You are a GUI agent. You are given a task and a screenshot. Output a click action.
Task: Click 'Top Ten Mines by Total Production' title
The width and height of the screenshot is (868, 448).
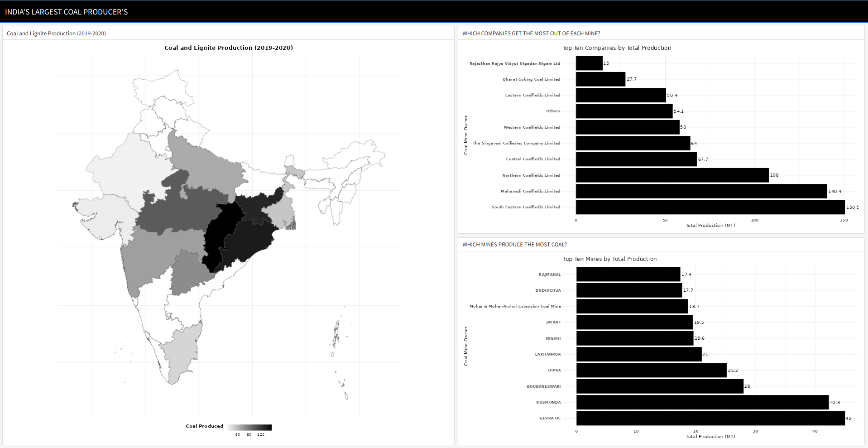point(609,259)
